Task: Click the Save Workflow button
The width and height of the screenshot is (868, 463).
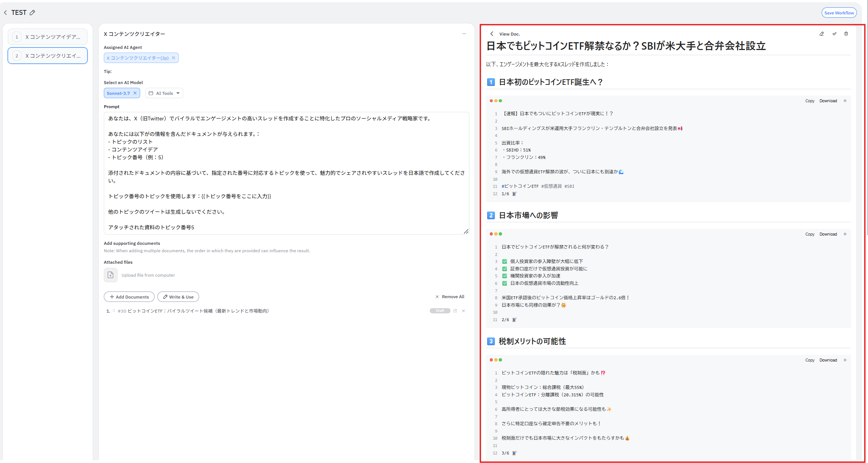Action: coord(839,13)
